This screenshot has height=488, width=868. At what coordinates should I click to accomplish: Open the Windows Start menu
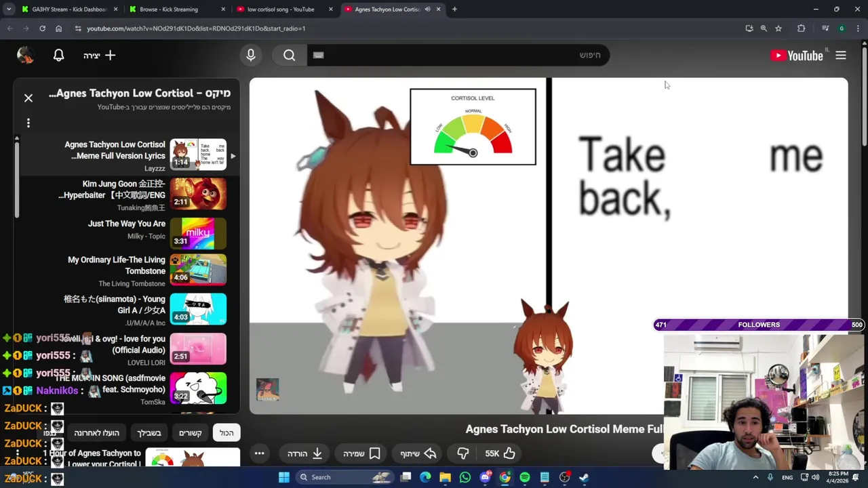(284, 477)
